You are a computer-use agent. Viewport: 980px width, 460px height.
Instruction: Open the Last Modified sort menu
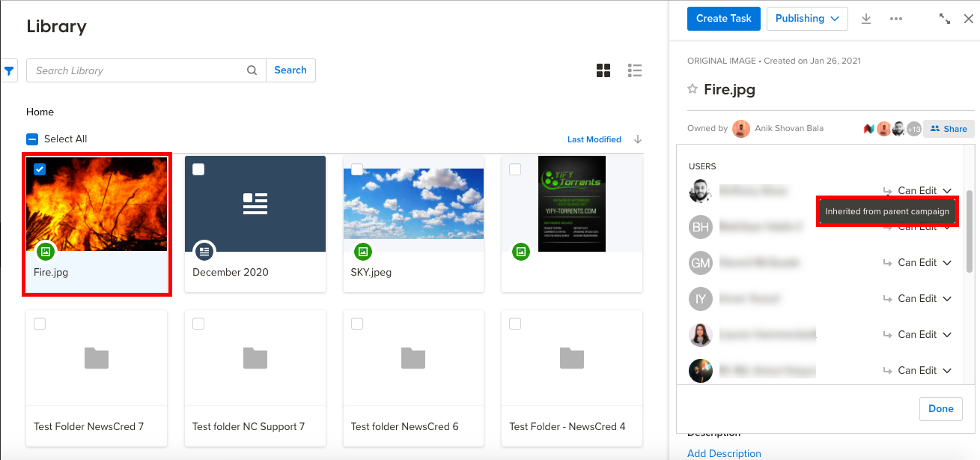pos(594,139)
